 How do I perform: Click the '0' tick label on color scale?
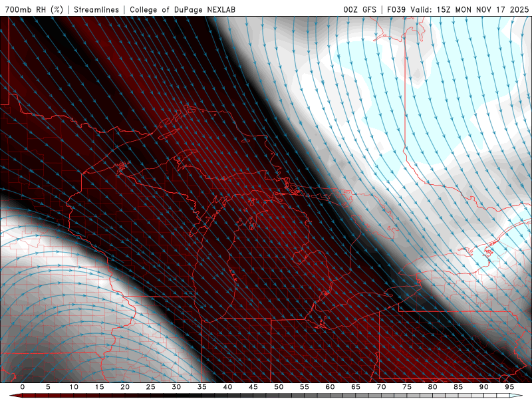(23, 387)
